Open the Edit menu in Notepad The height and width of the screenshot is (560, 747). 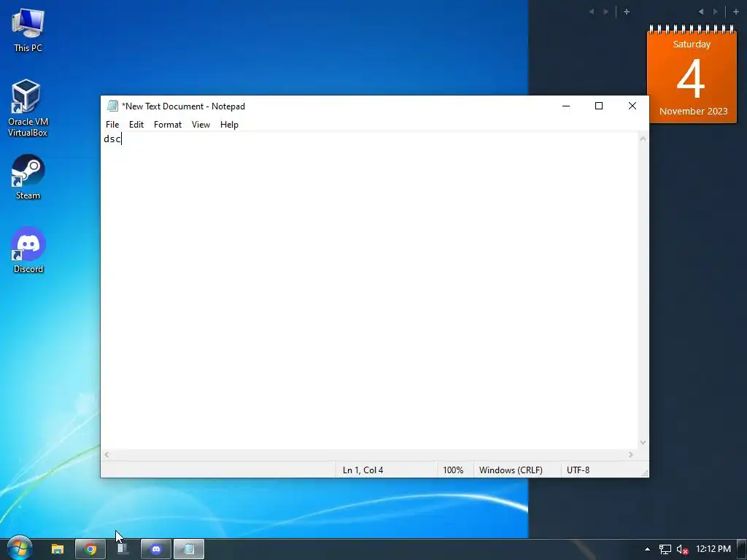click(x=136, y=124)
